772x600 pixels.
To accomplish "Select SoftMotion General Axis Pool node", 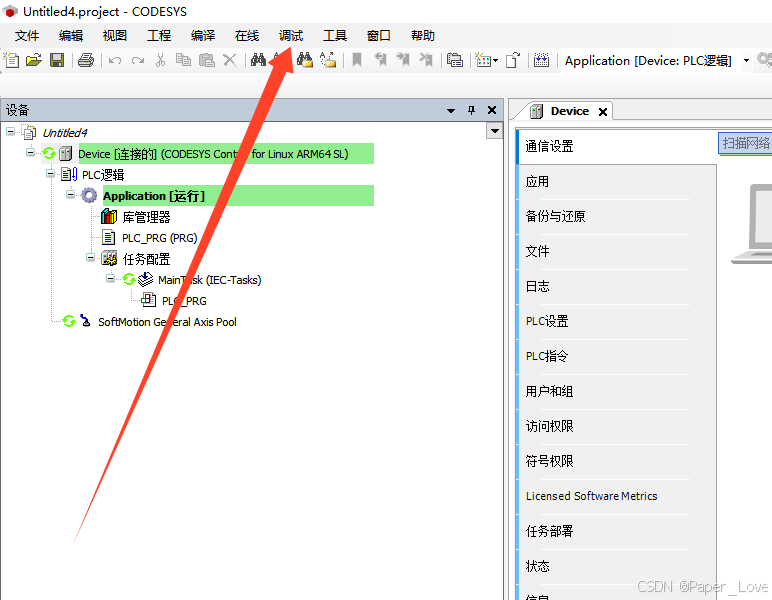I will tap(167, 322).
